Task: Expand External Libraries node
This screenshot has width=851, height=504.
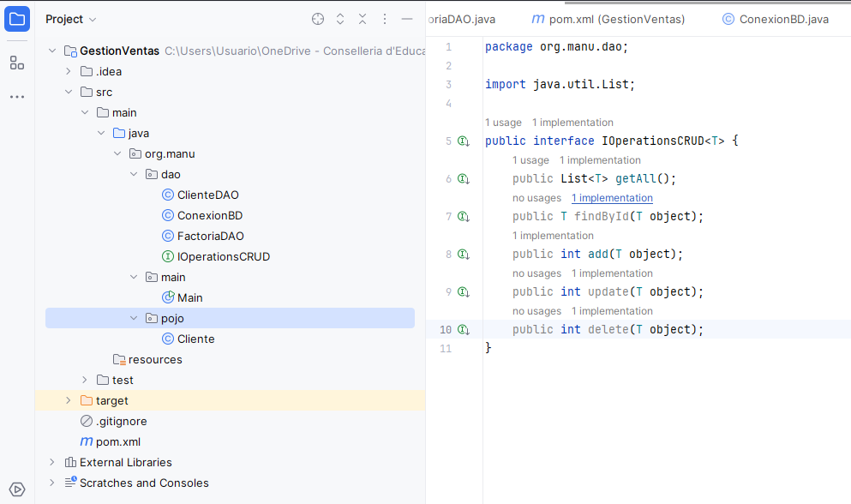Action: tap(52, 463)
